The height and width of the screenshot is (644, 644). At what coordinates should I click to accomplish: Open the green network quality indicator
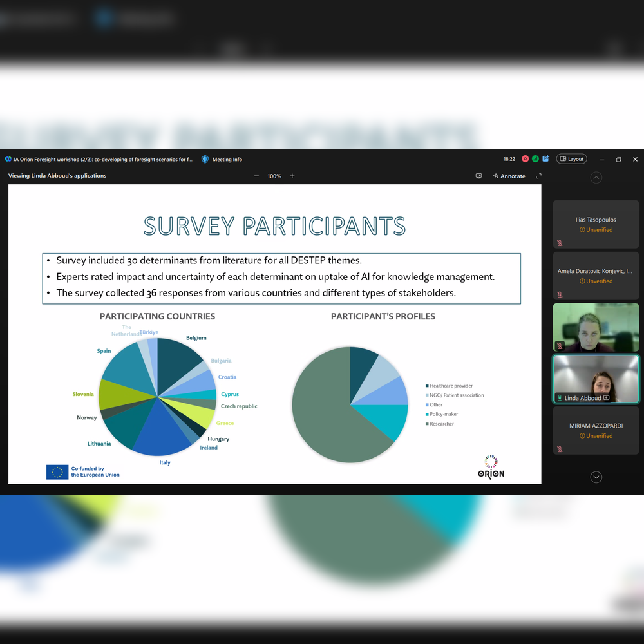[535, 159]
